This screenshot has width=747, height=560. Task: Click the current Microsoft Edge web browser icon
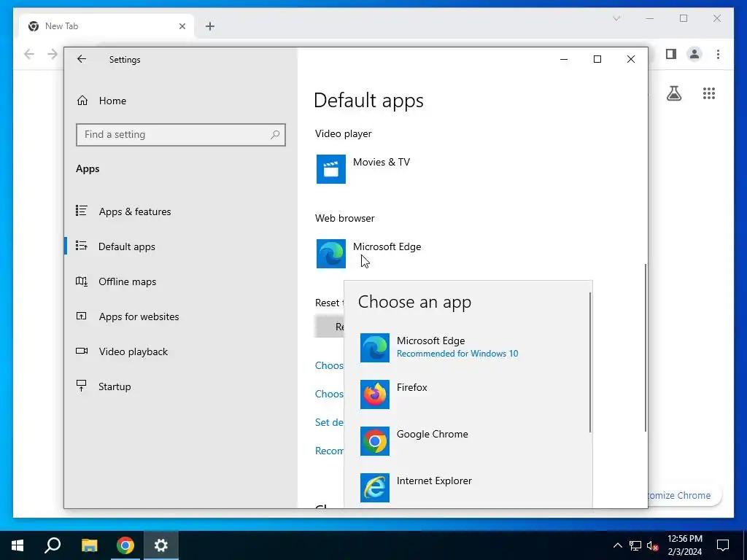point(331,254)
